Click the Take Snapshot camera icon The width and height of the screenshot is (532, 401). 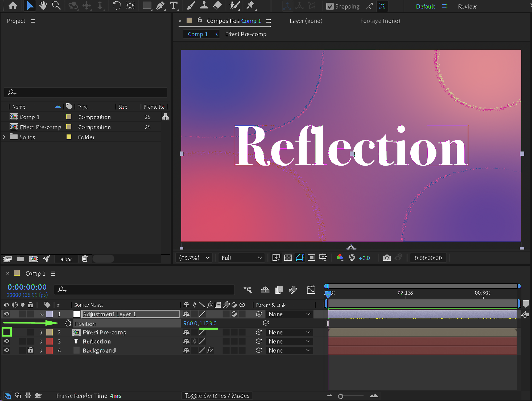(387, 258)
